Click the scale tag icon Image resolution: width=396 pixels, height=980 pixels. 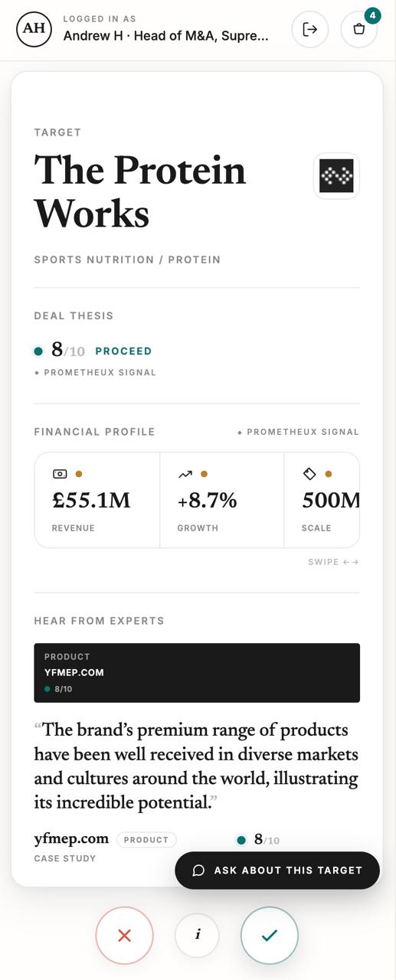tap(309, 474)
